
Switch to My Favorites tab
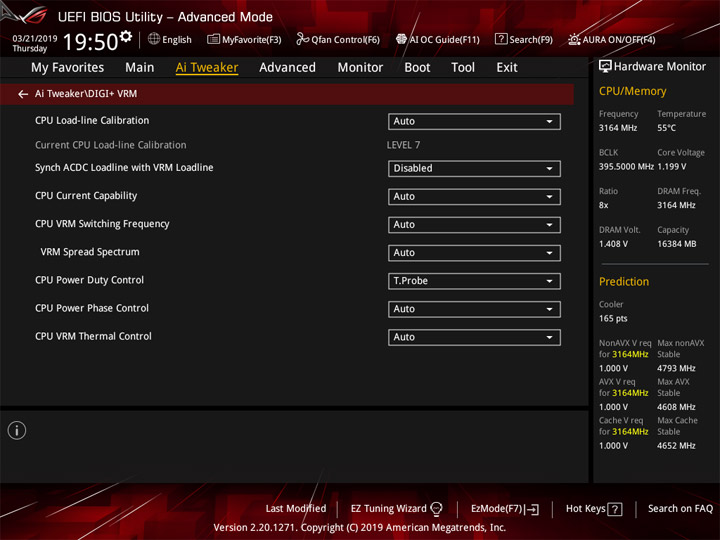pyautogui.click(x=68, y=68)
